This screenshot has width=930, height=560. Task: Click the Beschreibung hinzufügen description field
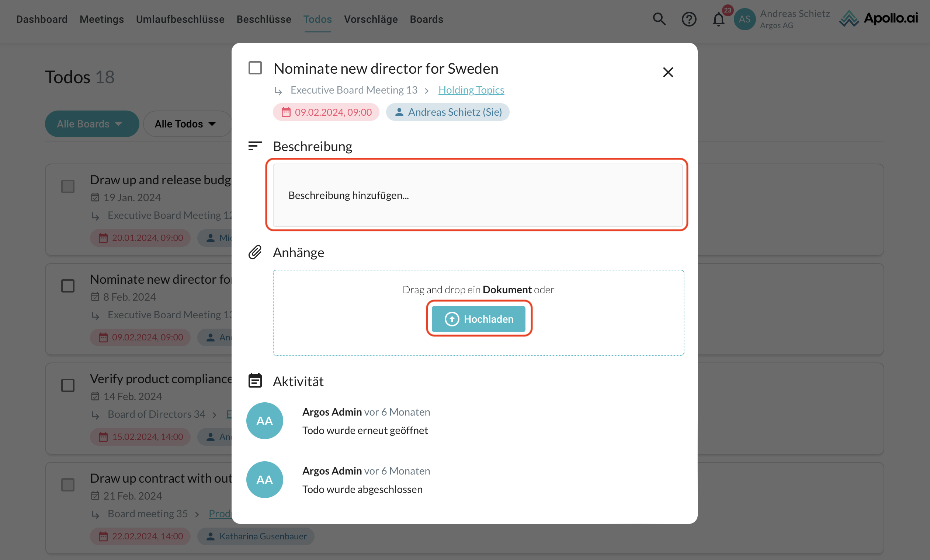click(477, 195)
